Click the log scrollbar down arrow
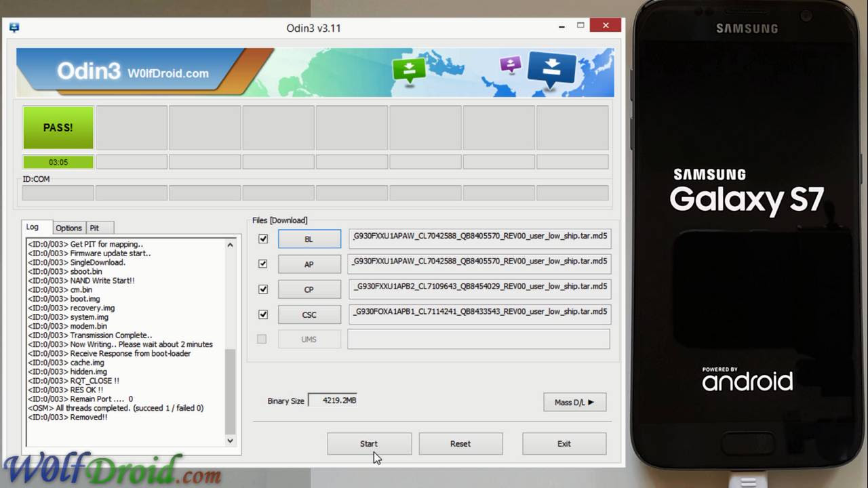The image size is (868, 488). (231, 441)
